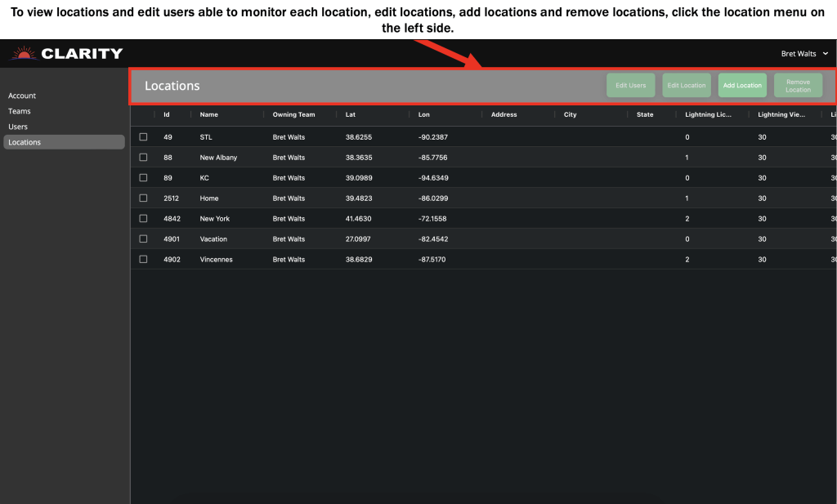The height and width of the screenshot is (504, 837).
Task: Click the Edit Users button
Action: tap(630, 86)
